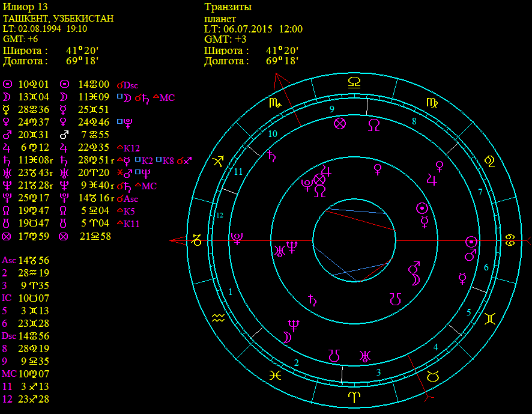Click the Gemini sign on the outer ring

(490, 318)
